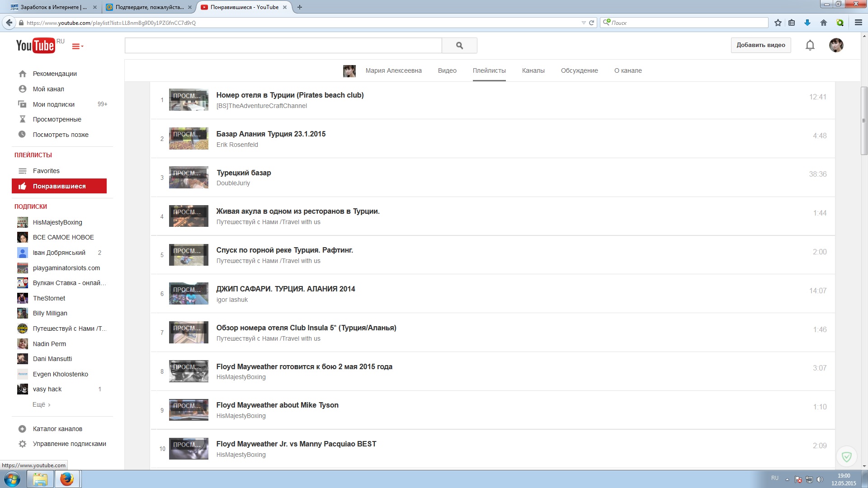Switch to the Видео channel tab
This screenshot has height=488, width=868.
(x=447, y=70)
